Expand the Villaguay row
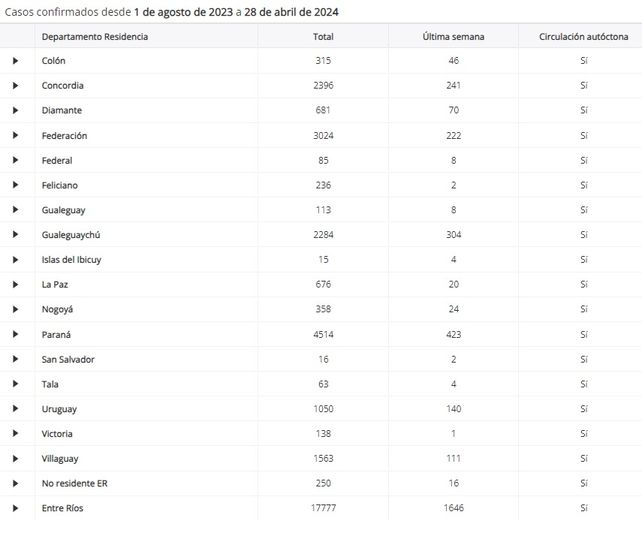642x548 pixels. pos(15,459)
